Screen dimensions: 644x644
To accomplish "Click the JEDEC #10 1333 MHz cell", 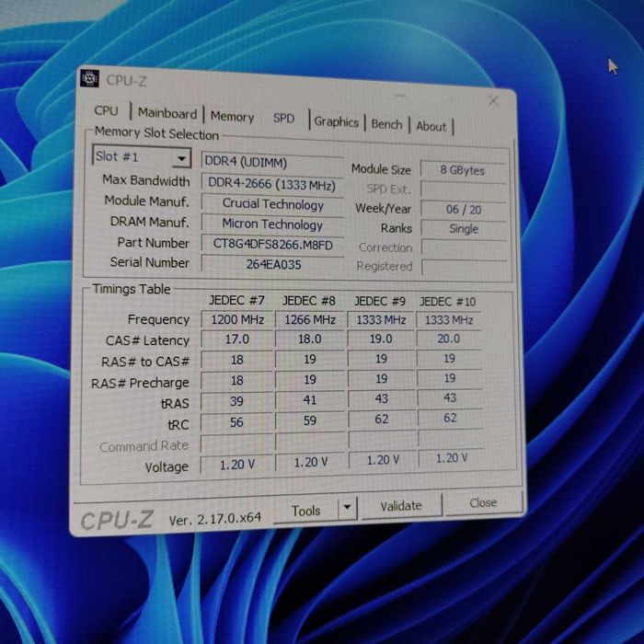I will [x=449, y=319].
